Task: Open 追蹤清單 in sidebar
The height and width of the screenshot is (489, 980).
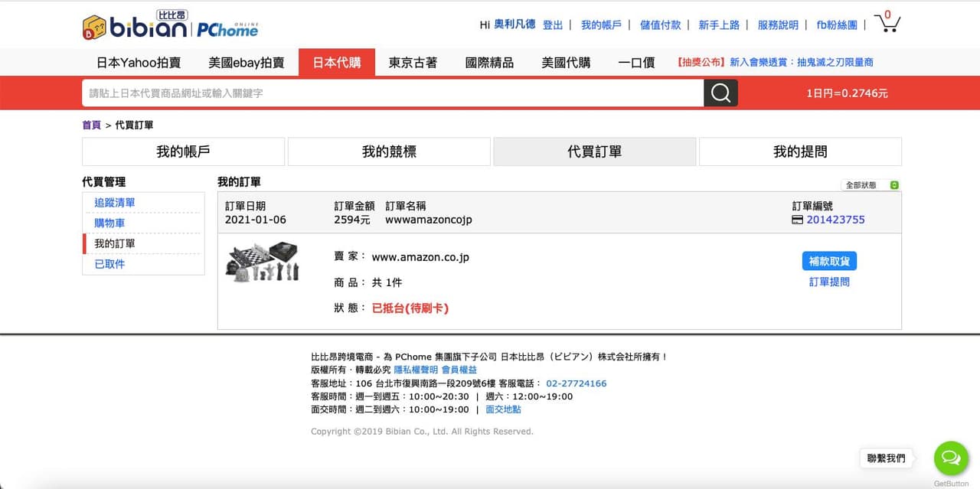Action: 115,203
